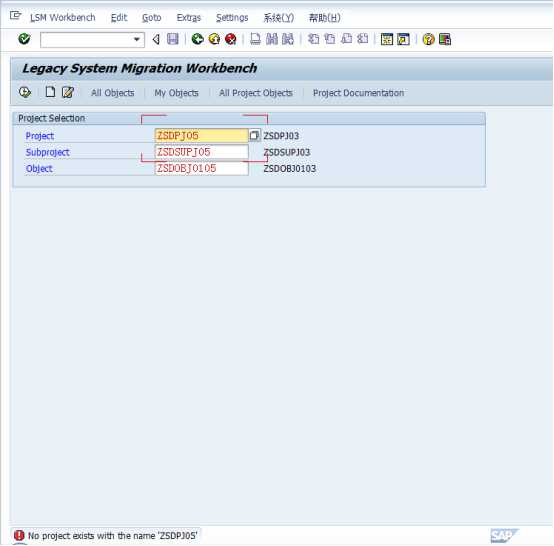Click the green Back arrow icon
The image size is (554, 546).
click(197, 39)
